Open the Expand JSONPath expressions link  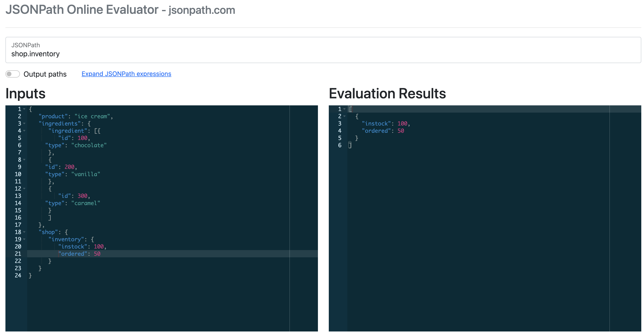126,74
